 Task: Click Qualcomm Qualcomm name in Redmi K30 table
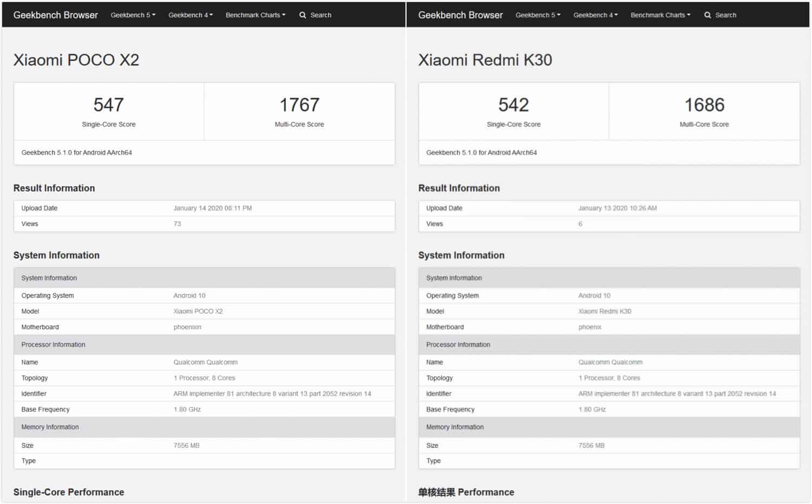(x=611, y=362)
